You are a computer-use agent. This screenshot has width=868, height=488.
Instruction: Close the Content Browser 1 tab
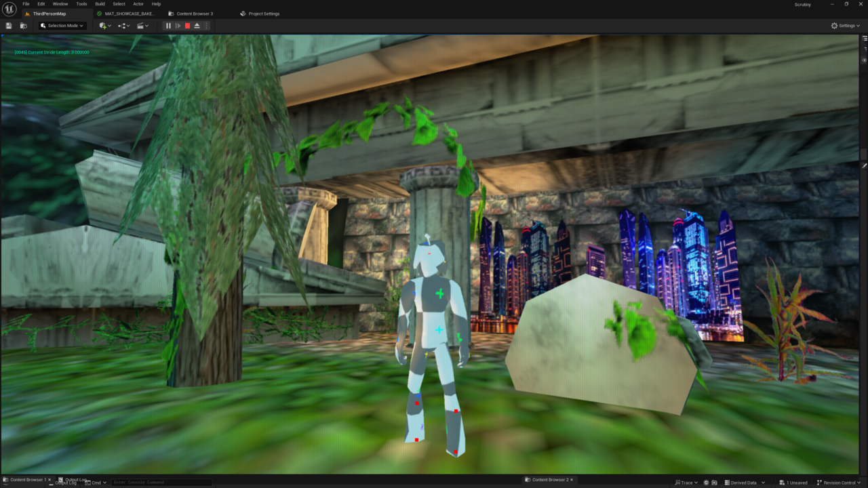pyautogui.click(x=50, y=480)
